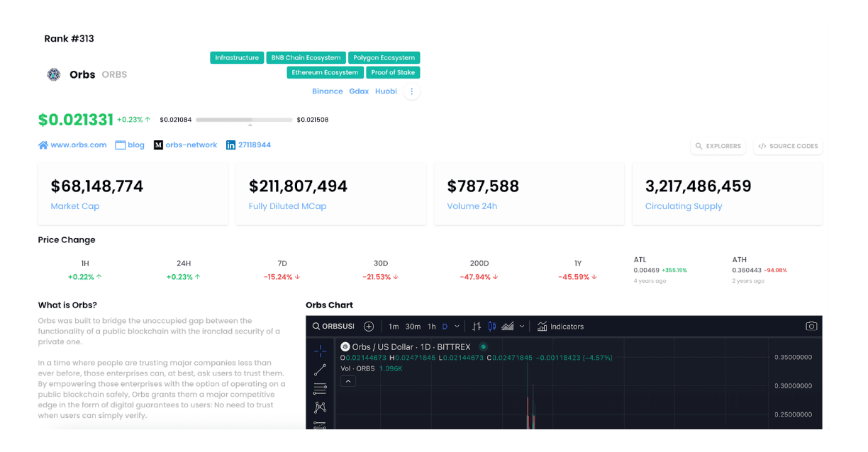Viewport: 868px width, 452px height.
Task: Click the Rank #313 text
Action: [x=69, y=39]
